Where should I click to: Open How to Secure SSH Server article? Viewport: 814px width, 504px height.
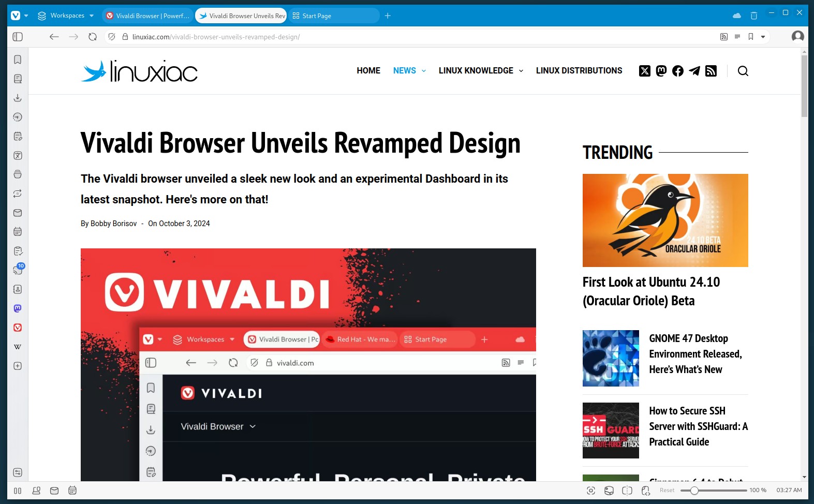click(699, 426)
